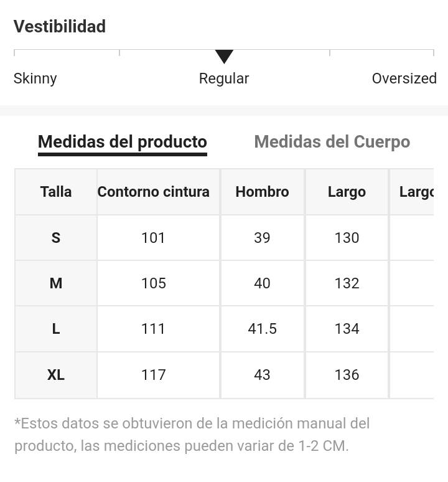Select the size XL row label

56,375
